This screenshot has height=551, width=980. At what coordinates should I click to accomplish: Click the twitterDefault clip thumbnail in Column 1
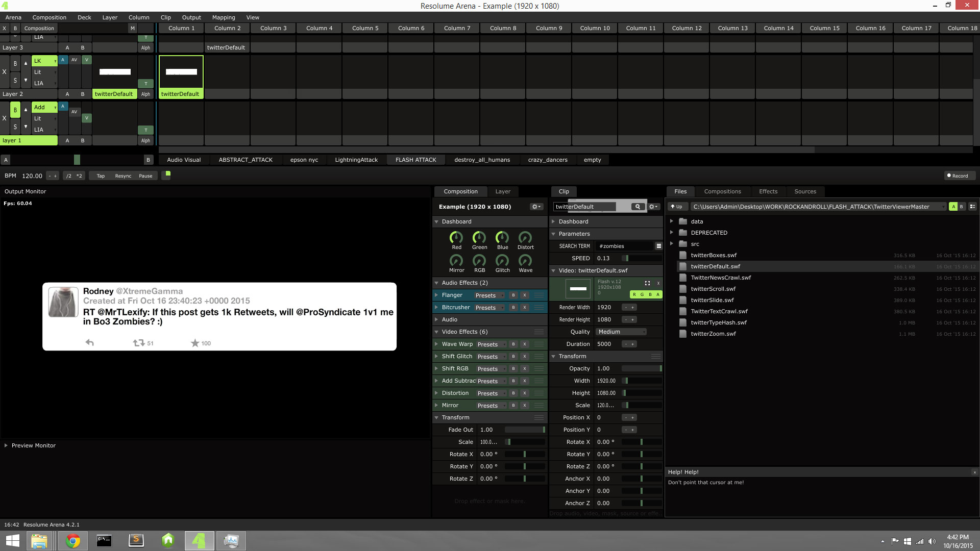[x=181, y=72]
